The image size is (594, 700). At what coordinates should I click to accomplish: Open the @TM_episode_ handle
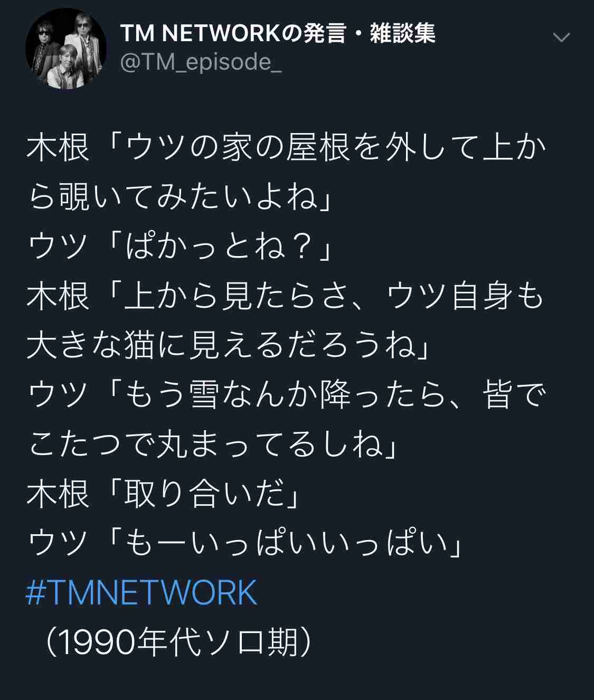point(201,63)
